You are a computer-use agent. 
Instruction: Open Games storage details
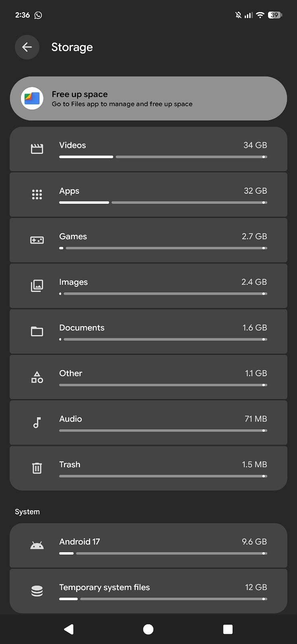[x=148, y=240]
